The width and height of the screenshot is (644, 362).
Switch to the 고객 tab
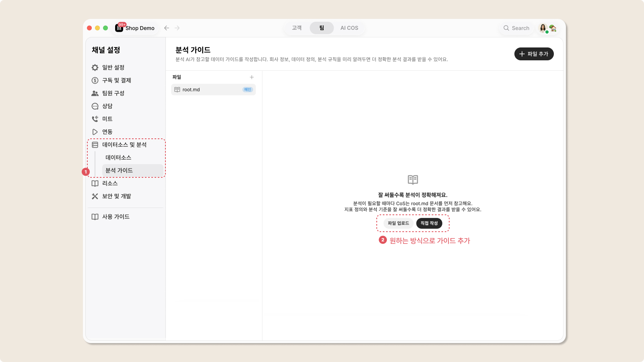(x=297, y=28)
